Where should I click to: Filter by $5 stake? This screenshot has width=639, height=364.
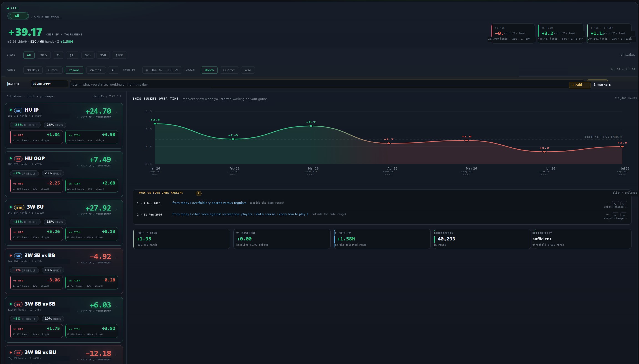58,55
